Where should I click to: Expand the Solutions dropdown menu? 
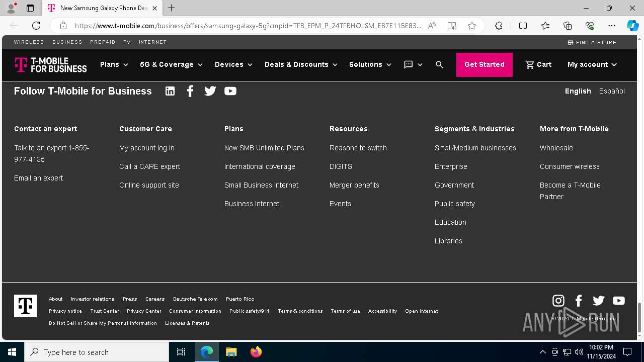click(x=370, y=64)
